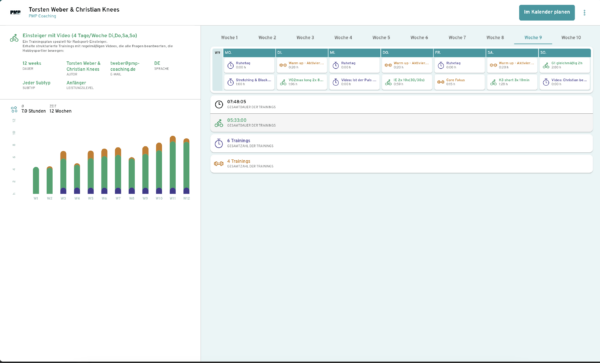Click the W6 bar in the chart
The height and width of the screenshot is (363, 600).
point(104,171)
